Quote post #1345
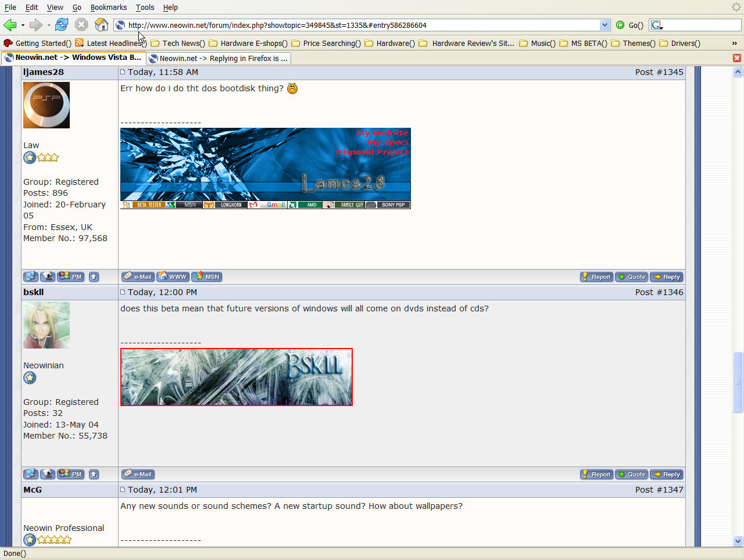Viewport: 744px width, 560px height. (632, 277)
